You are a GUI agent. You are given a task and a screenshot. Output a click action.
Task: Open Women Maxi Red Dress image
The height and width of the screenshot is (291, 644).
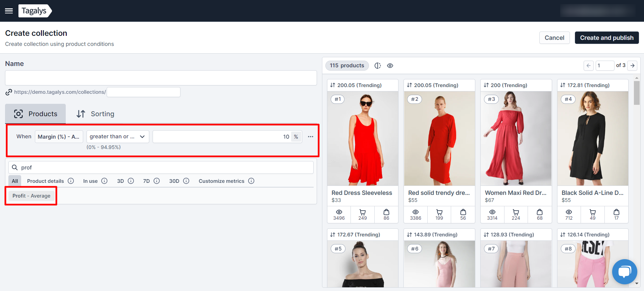click(x=516, y=139)
